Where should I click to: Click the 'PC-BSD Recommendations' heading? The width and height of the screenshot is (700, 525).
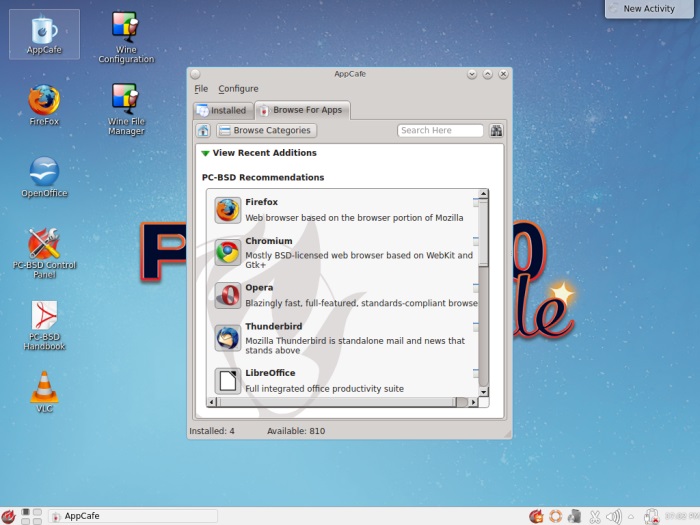coord(263,177)
